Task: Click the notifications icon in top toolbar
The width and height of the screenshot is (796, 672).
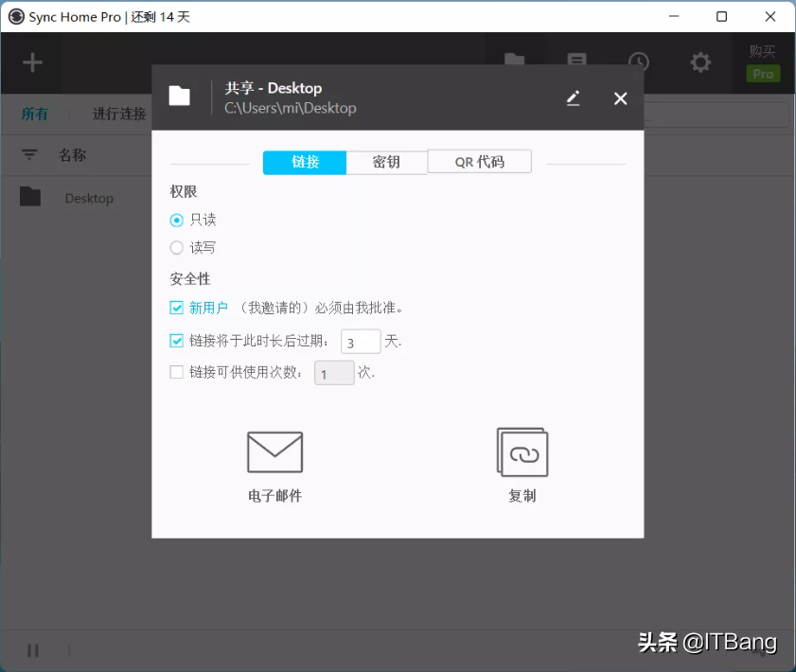Action: point(576,61)
